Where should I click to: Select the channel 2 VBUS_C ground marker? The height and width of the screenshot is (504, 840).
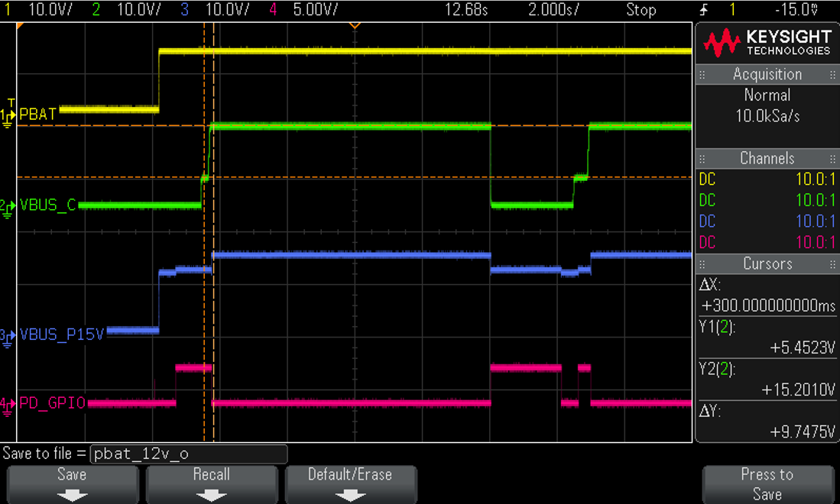click(x=8, y=207)
